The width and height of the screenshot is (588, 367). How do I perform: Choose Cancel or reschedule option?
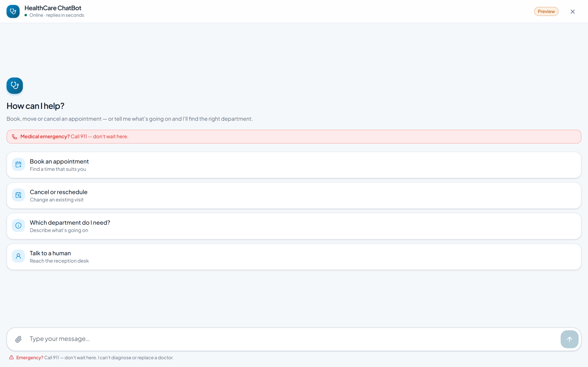[x=294, y=196]
